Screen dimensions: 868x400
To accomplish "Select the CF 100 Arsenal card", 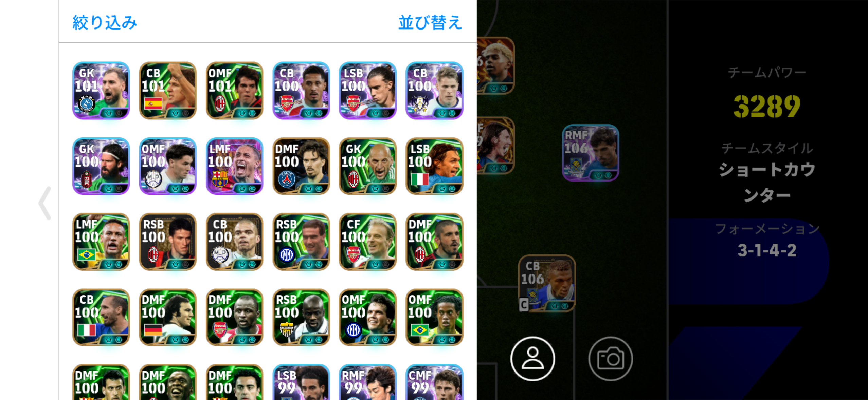I will point(367,242).
